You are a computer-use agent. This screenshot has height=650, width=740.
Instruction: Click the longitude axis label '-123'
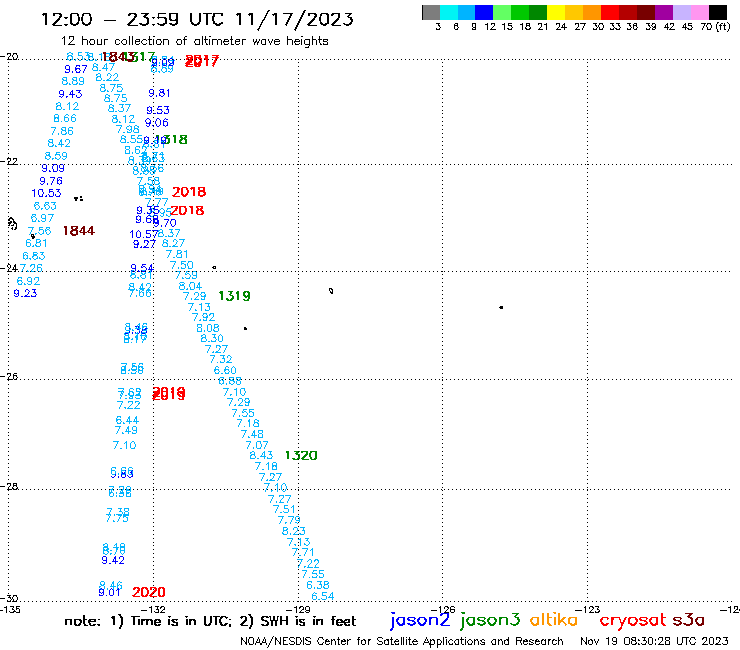pos(588,609)
